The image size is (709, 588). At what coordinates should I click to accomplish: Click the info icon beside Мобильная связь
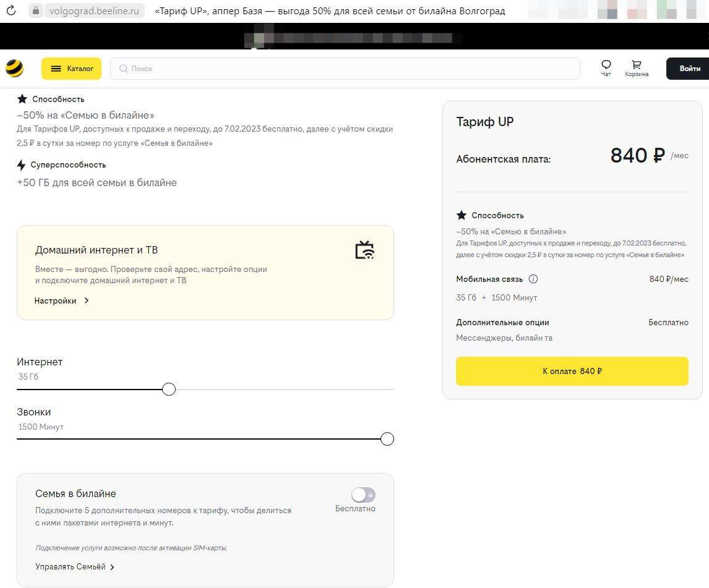pos(533,279)
